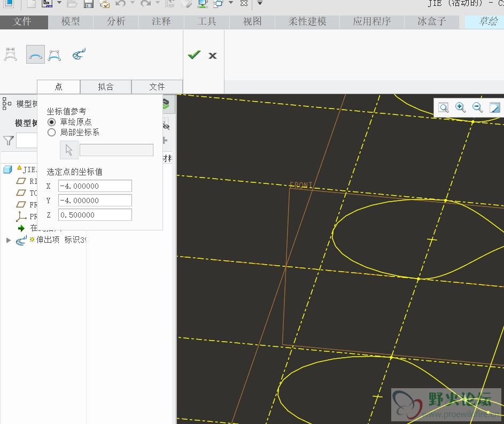Click the X icon to cancel the curve feature

click(x=213, y=56)
